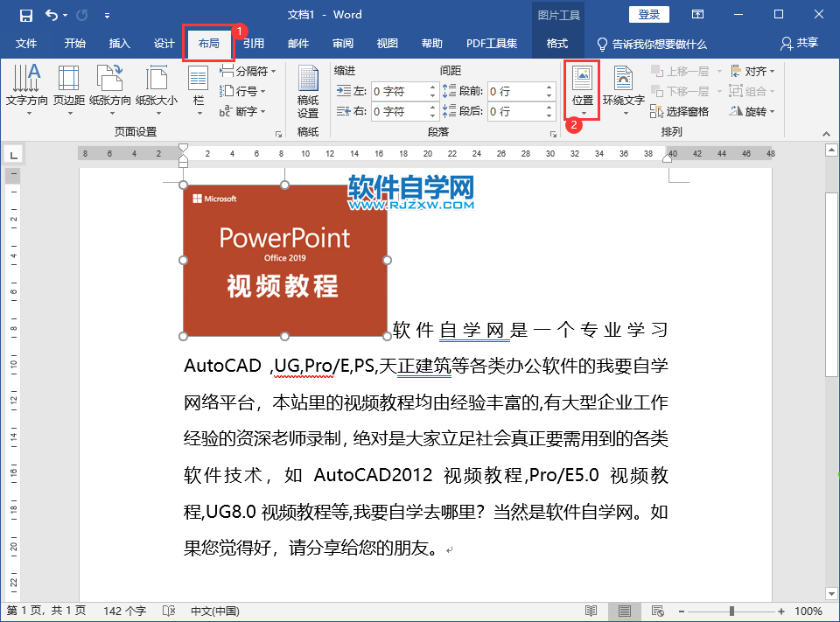Click the 段前 spacing before field
This screenshot has height=622, width=840.
click(516, 91)
